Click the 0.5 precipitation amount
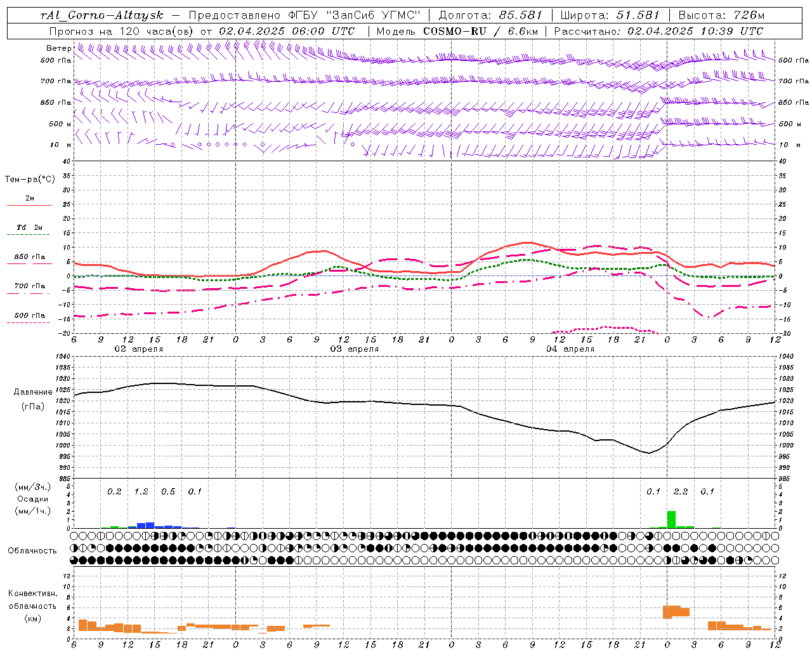The image size is (812, 650). coord(168,491)
